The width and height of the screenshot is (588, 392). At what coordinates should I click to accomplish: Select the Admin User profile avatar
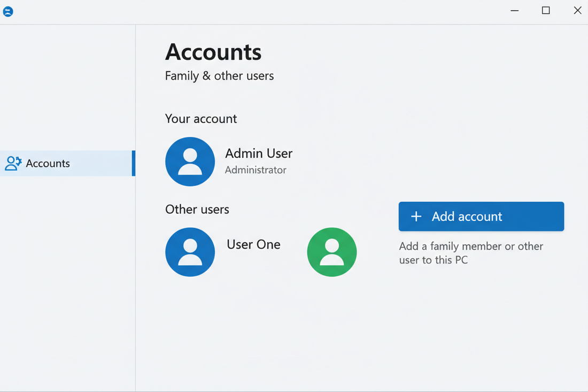click(190, 162)
